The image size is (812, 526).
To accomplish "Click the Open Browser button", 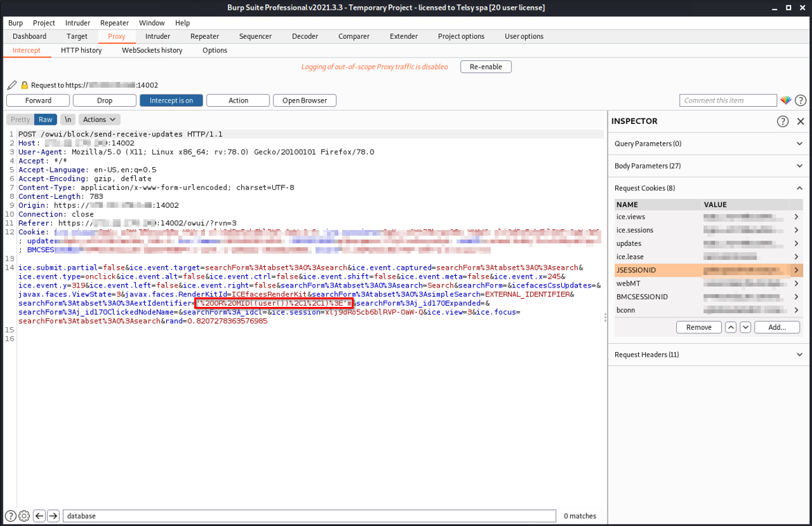I will point(305,100).
